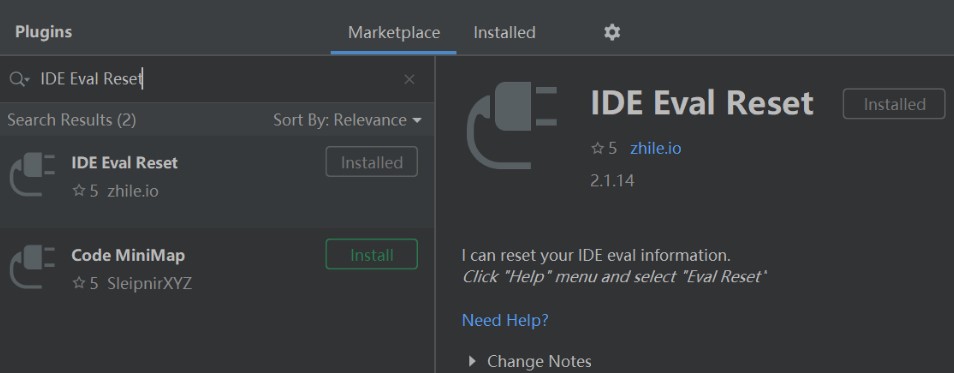Open the plugins settings gear menu
Viewport: 954px width, 373px height.
[x=611, y=32]
